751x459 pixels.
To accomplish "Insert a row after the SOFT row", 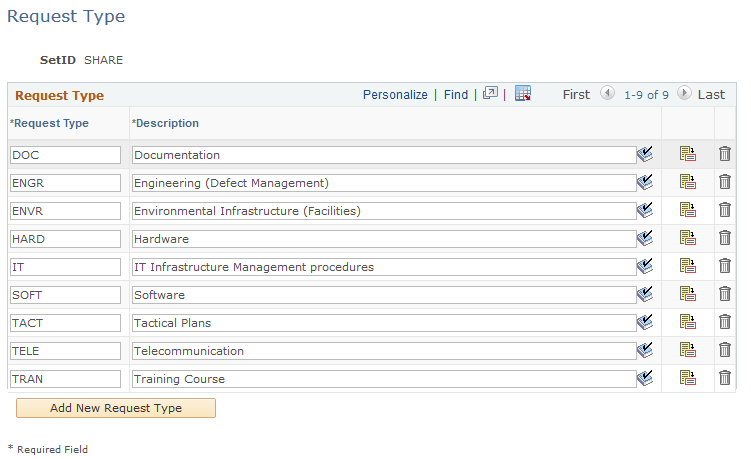I will pyautogui.click(x=687, y=294).
